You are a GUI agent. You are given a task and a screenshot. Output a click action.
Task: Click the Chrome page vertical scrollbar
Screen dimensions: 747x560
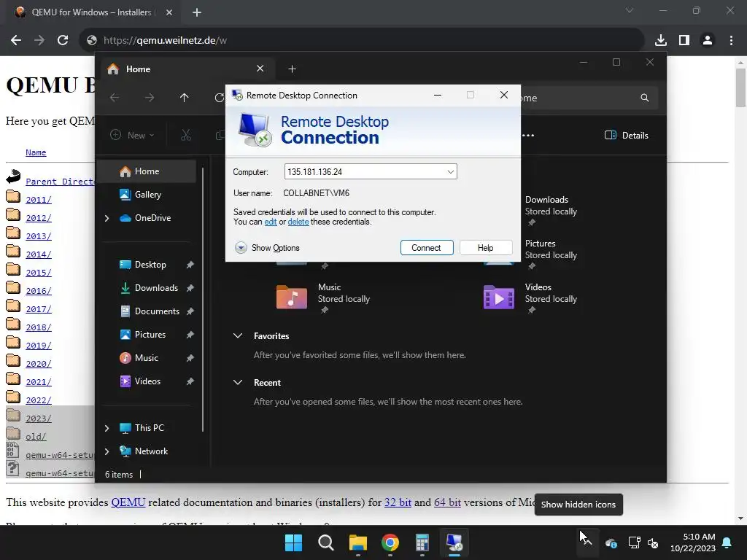[740, 87]
